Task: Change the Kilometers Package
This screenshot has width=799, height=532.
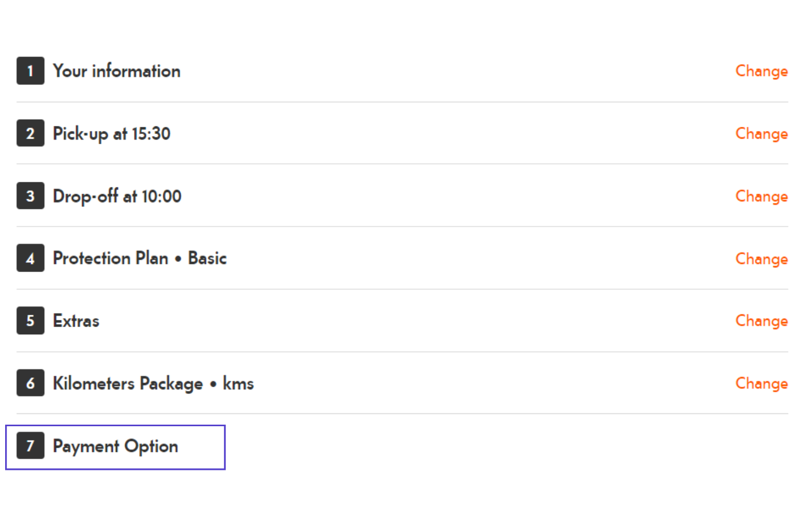Action: pyautogui.click(x=761, y=384)
